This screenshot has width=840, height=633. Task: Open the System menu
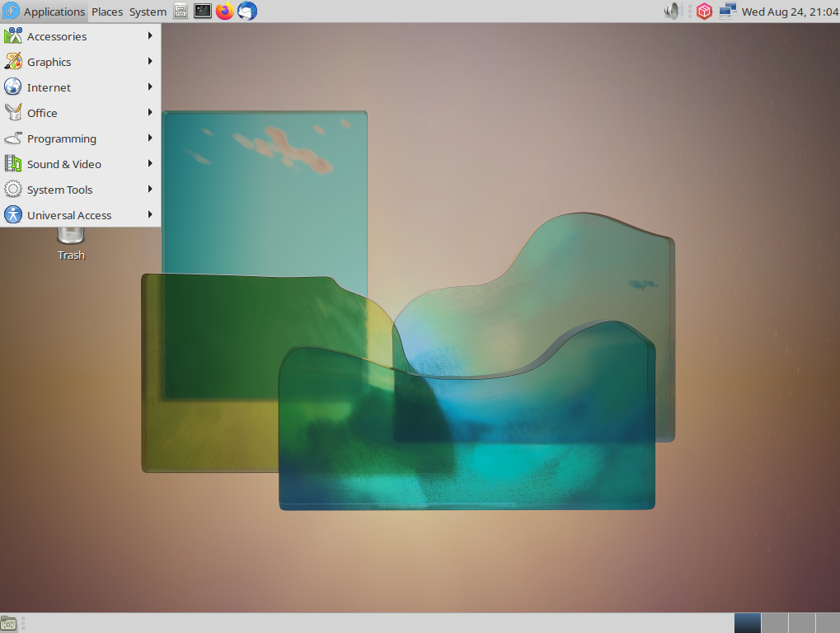[x=147, y=11]
